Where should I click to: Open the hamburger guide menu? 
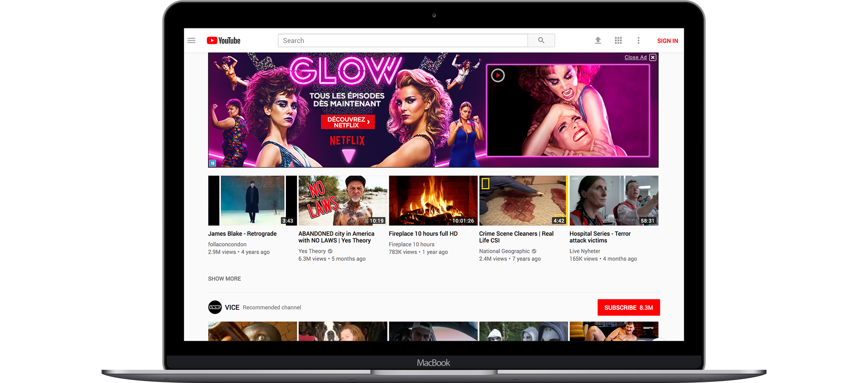tap(191, 41)
